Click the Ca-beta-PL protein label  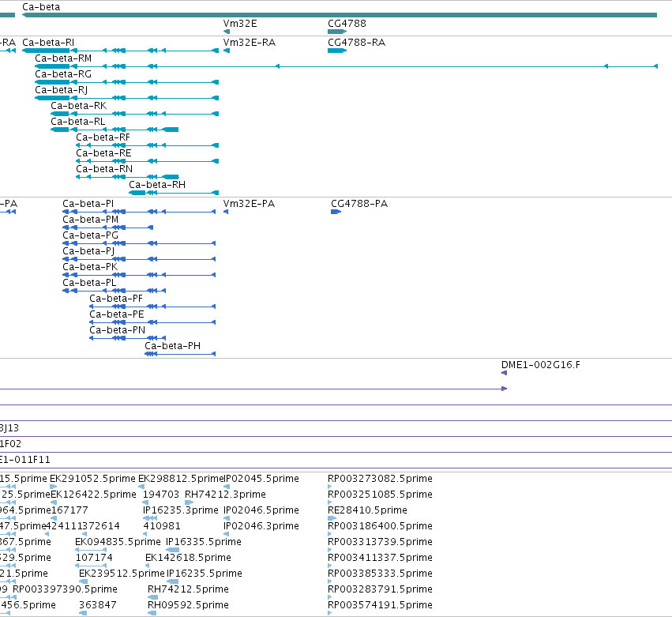89,283
